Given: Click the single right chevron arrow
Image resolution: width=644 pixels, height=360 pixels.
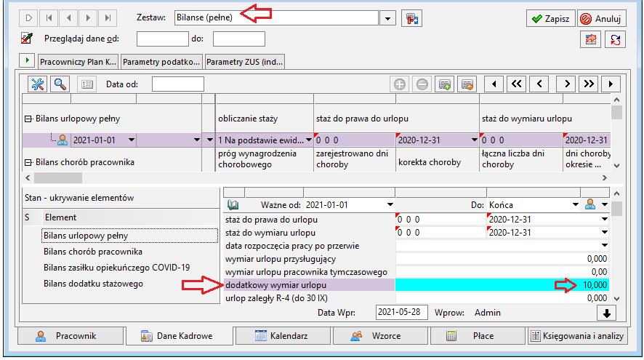Looking at the screenshot, I should click(566, 84).
